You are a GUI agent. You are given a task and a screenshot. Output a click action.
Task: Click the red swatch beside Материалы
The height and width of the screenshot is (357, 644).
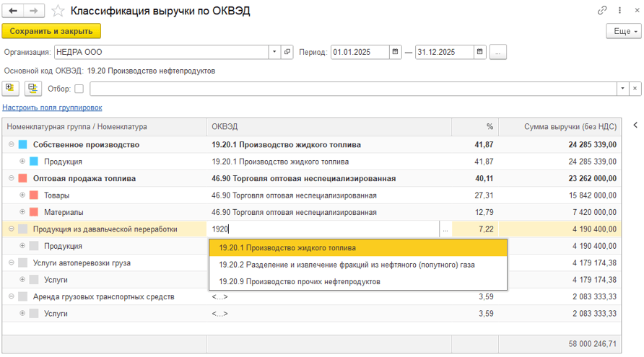point(34,212)
